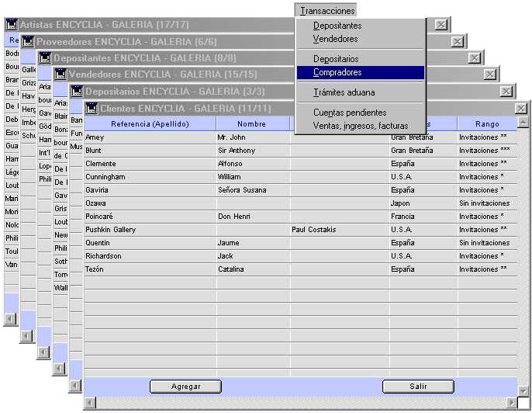Select the Gaviria client row
The width and height of the screenshot is (532, 413).
pos(301,190)
